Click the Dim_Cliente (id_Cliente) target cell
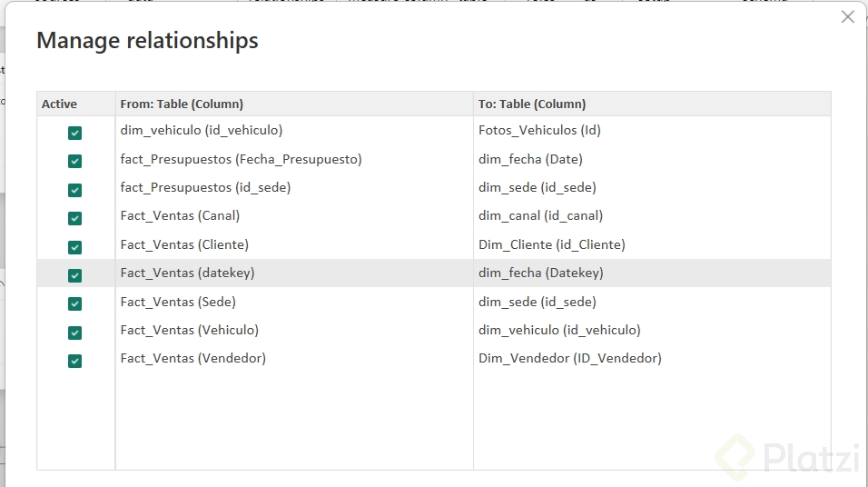The width and height of the screenshot is (868, 487). coord(551,244)
